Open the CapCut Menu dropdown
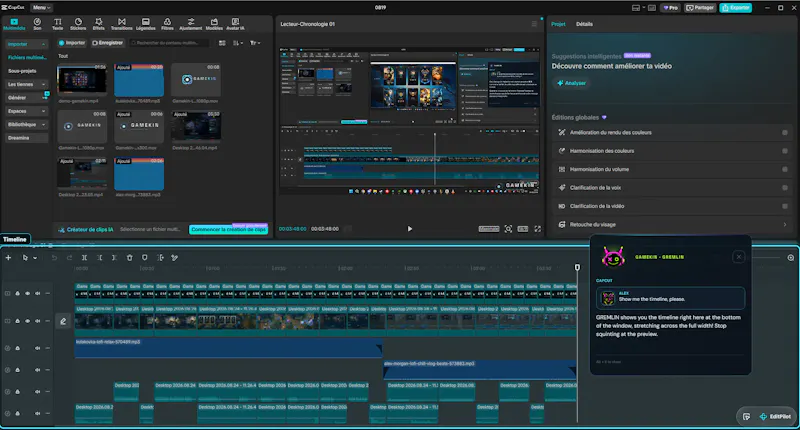Image resolution: width=800 pixels, height=430 pixels. point(41,8)
